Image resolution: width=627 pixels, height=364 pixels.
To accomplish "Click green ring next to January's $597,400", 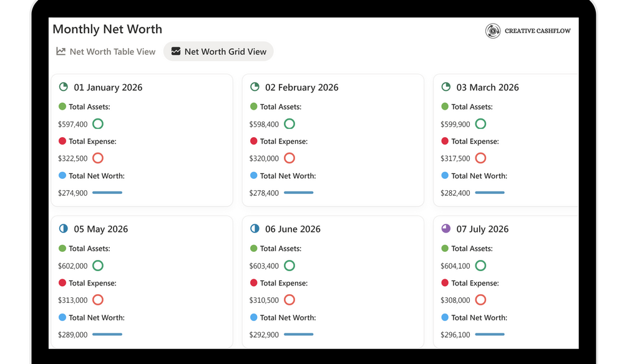I will 98,124.
